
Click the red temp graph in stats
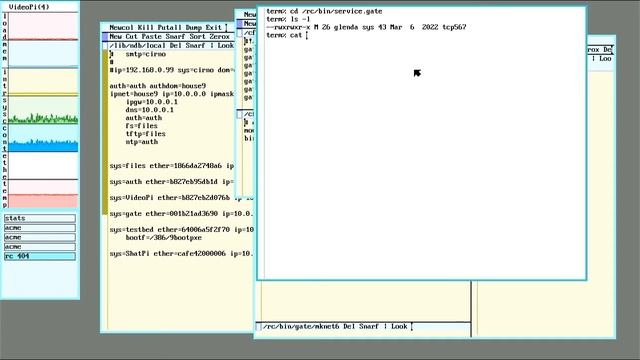43,194
